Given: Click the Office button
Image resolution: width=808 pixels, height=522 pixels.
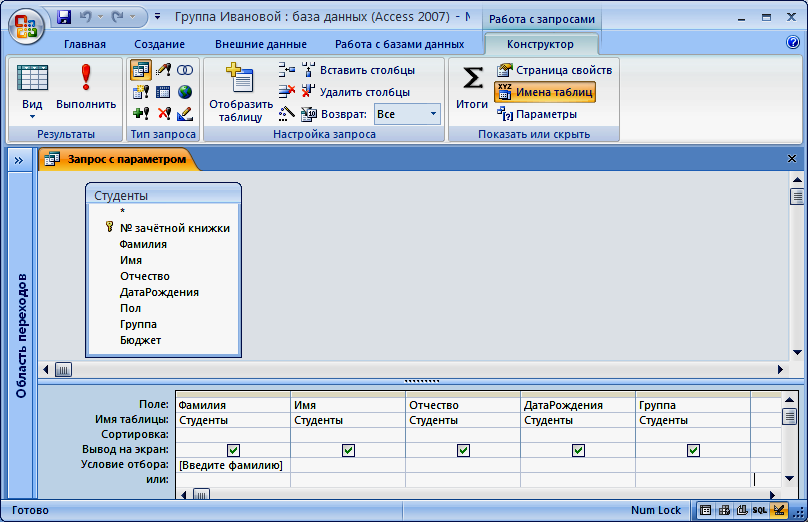Looking at the screenshot, I should [26, 26].
